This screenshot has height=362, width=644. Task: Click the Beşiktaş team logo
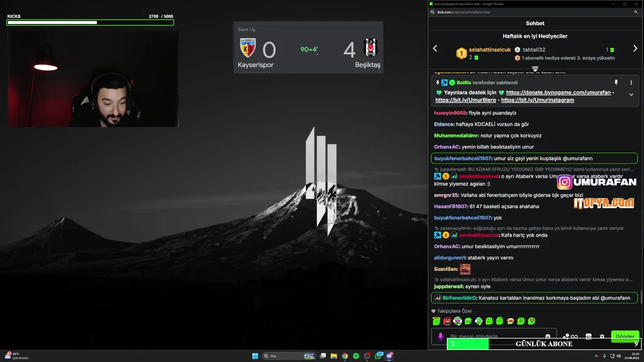(x=371, y=48)
